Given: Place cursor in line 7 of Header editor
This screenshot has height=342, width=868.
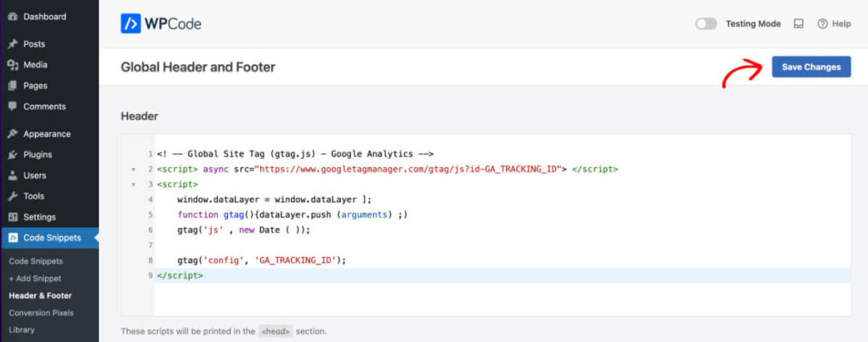Looking at the screenshot, I should click(x=502, y=244).
